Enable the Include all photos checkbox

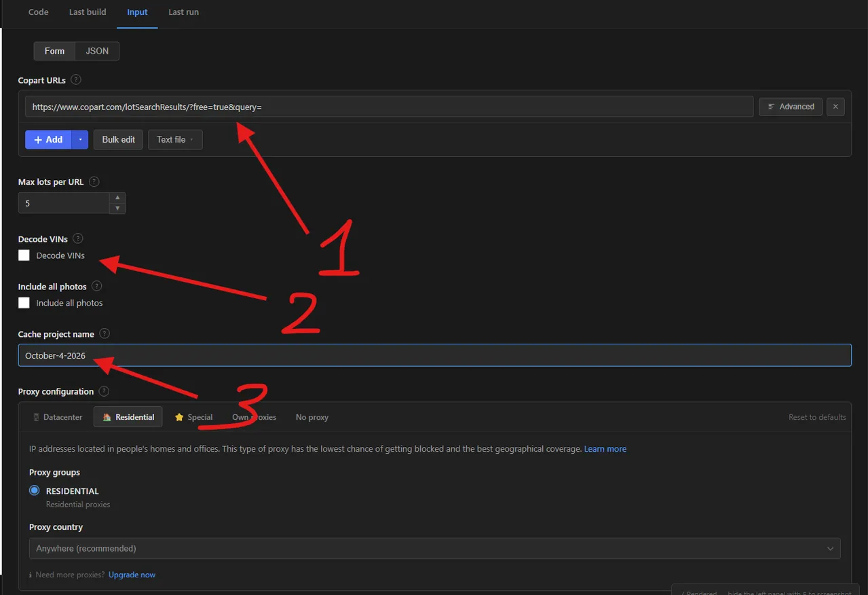pyautogui.click(x=24, y=303)
